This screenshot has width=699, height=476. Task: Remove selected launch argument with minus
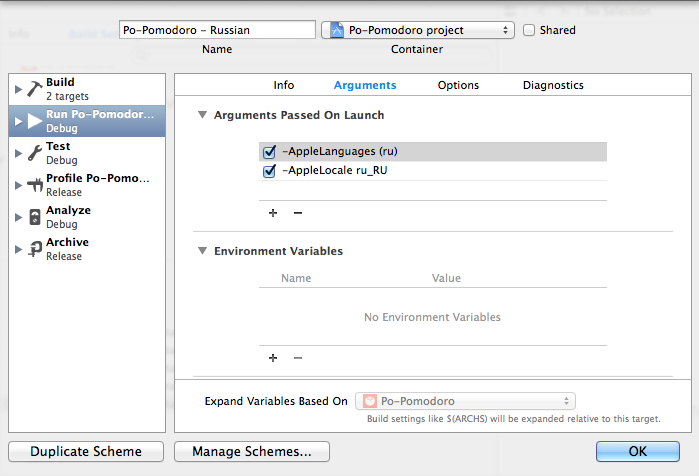click(298, 213)
